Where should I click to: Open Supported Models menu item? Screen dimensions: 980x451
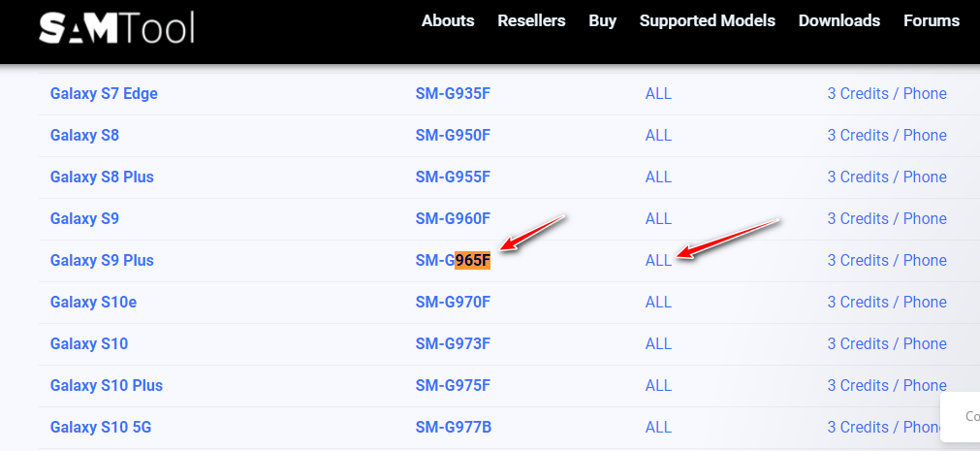tap(708, 20)
